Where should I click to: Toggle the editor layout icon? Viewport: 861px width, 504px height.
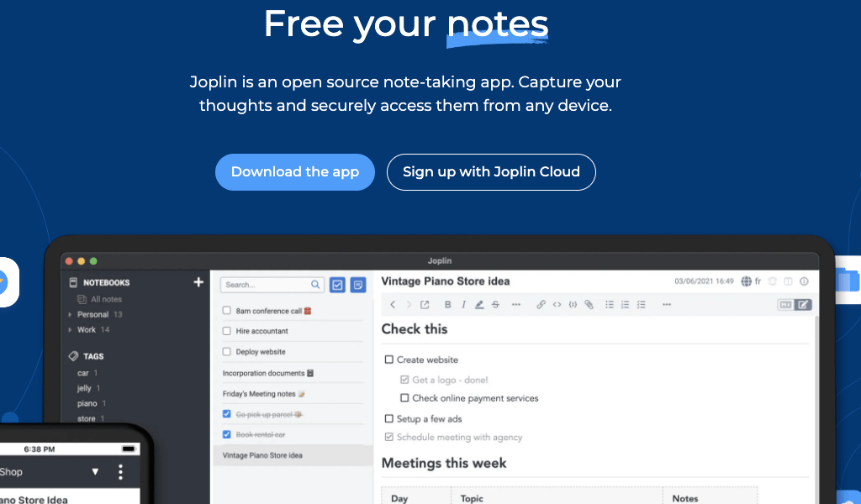(788, 281)
